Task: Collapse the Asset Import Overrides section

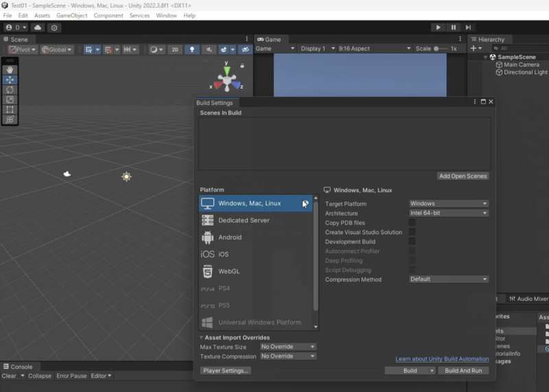Action: (x=202, y=338)
